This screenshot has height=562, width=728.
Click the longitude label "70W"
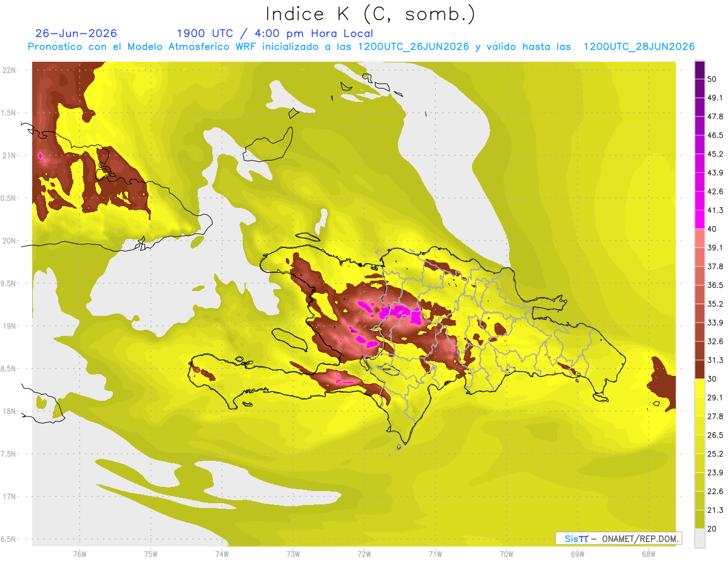point(506,554)
